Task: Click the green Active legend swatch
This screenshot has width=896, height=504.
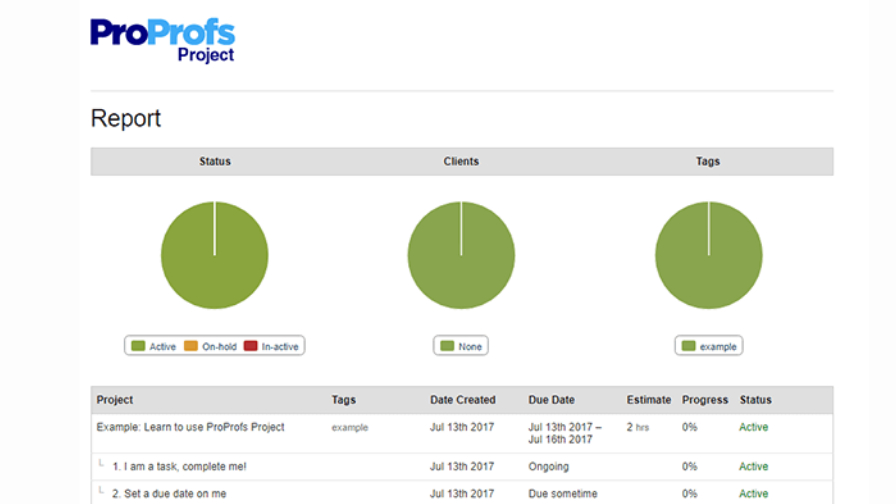Action: (138, 346)
